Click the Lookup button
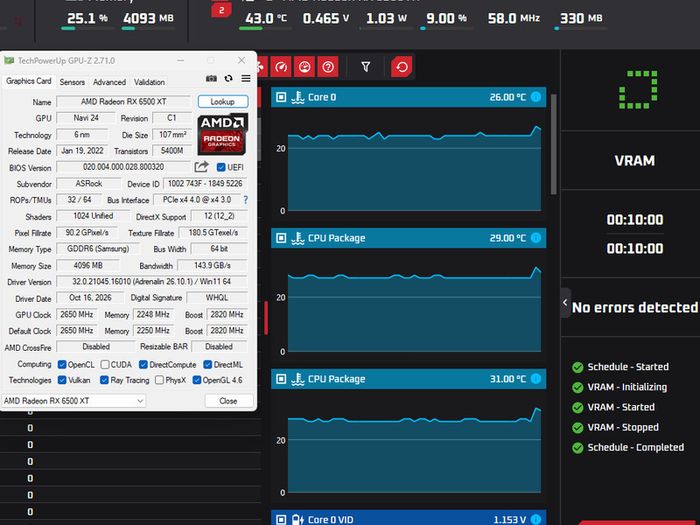700x525 pixels. coord(223,102)
